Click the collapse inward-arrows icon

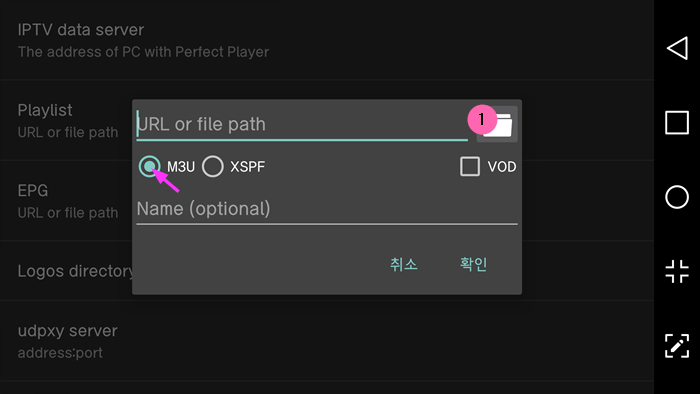pos(677,271)
